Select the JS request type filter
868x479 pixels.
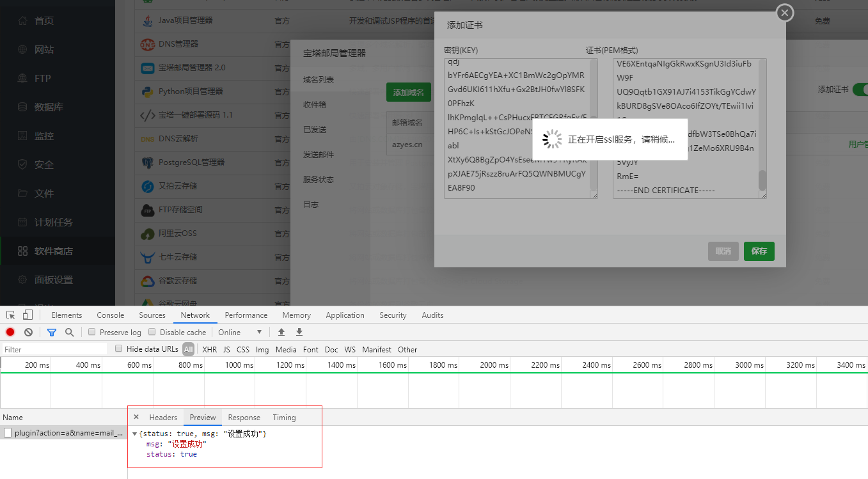click(x=226, y=349)
